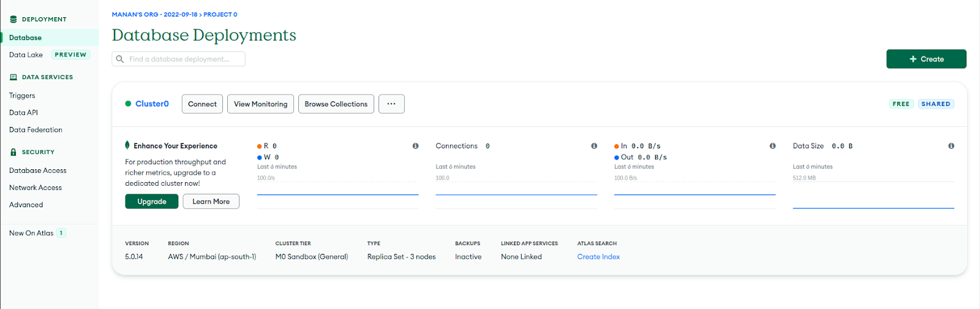Click the AWS / Mumbai (ap-south-1) region text

212,257
